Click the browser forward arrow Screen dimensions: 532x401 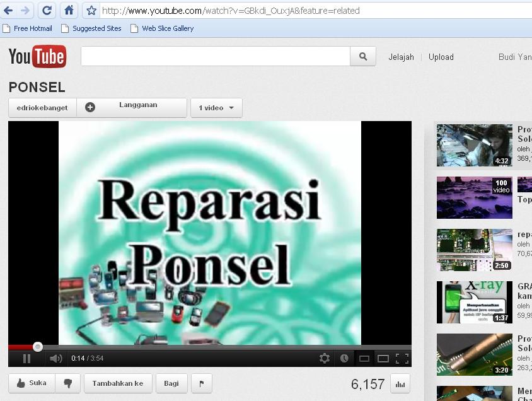pos(25,11)
